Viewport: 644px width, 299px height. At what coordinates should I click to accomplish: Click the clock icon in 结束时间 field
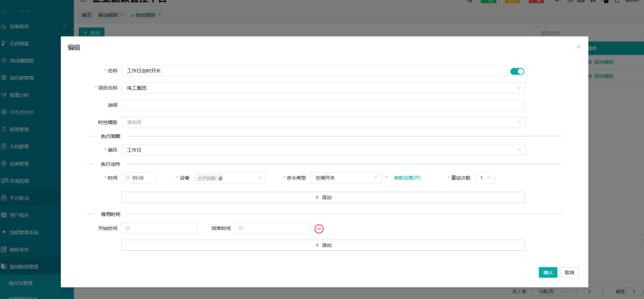tap(241, 229)
